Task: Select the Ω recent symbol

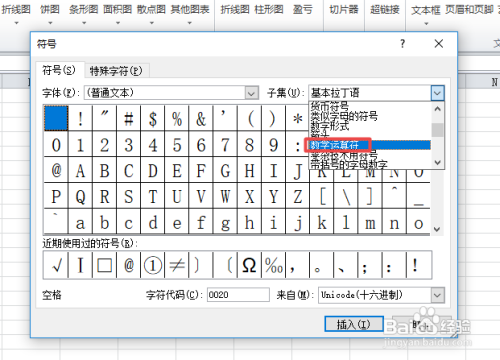Action: (x=249, y=265)
